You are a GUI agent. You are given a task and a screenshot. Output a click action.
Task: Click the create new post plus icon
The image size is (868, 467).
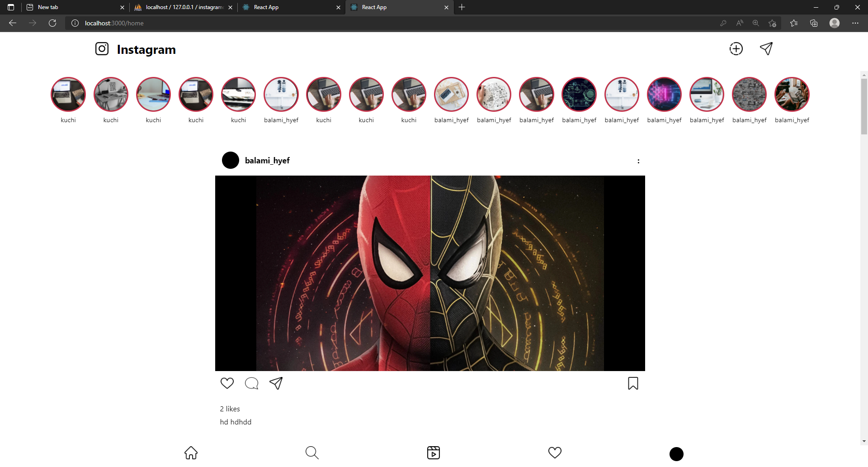[x=736, y=49]
